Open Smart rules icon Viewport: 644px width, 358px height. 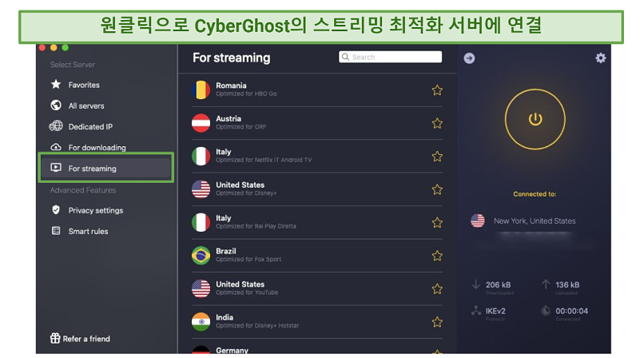click(x=56, y=231)
